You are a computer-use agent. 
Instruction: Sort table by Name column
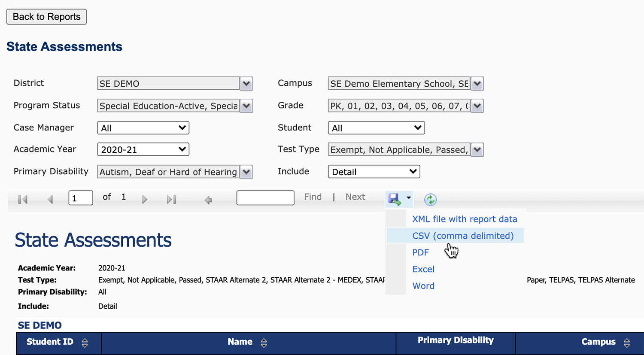(x=264, y=343)
